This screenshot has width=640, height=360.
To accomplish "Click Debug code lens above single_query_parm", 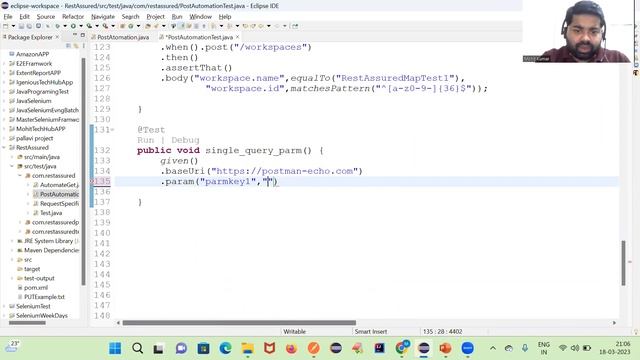I will (x=185, y=140).
